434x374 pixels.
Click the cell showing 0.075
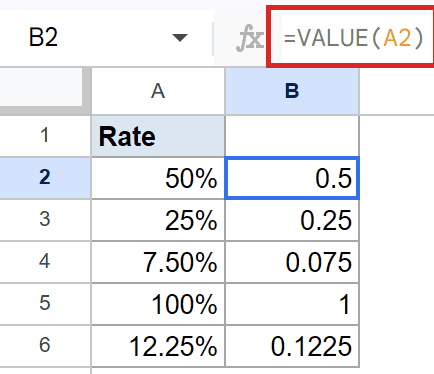(292, 262)
